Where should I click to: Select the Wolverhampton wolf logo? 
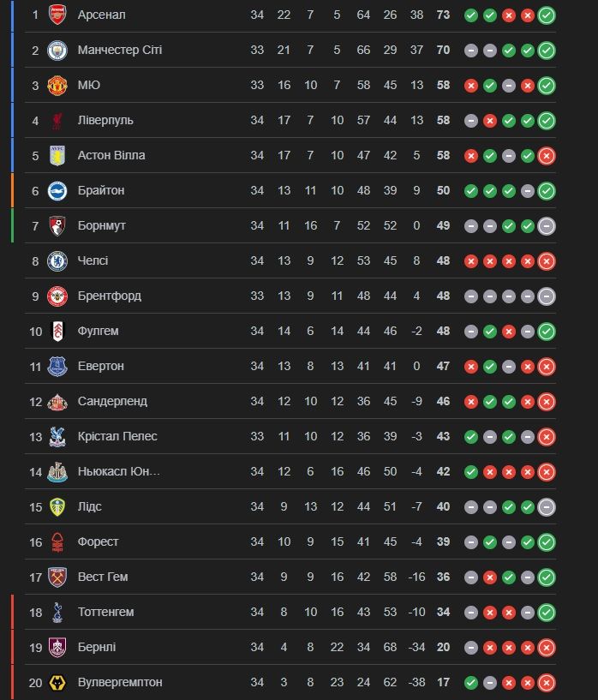(x=57, y=682)
